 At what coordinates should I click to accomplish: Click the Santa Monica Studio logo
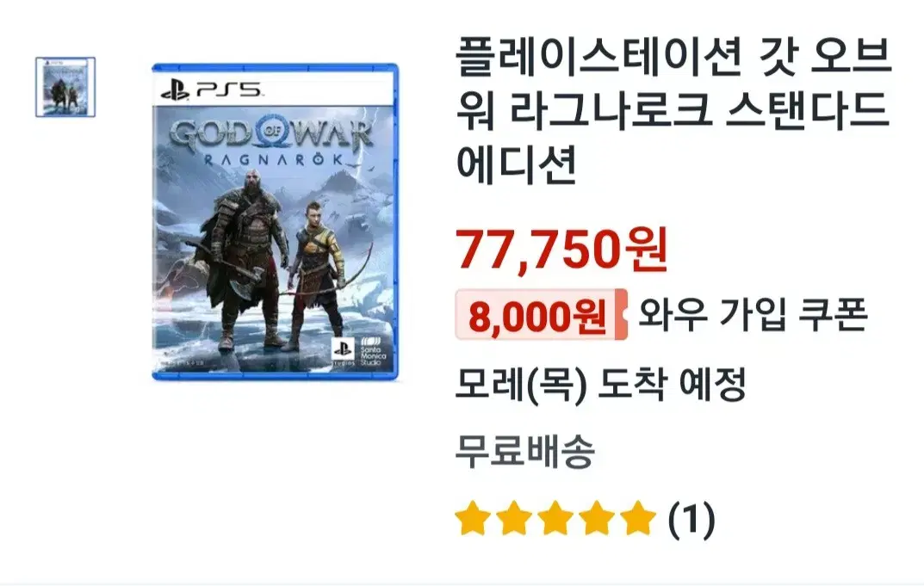click(372, 352)
